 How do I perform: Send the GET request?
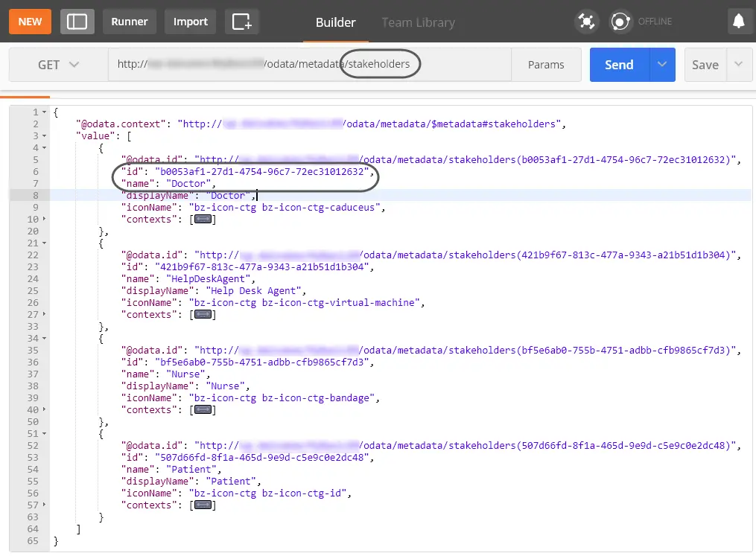[620, 65]
